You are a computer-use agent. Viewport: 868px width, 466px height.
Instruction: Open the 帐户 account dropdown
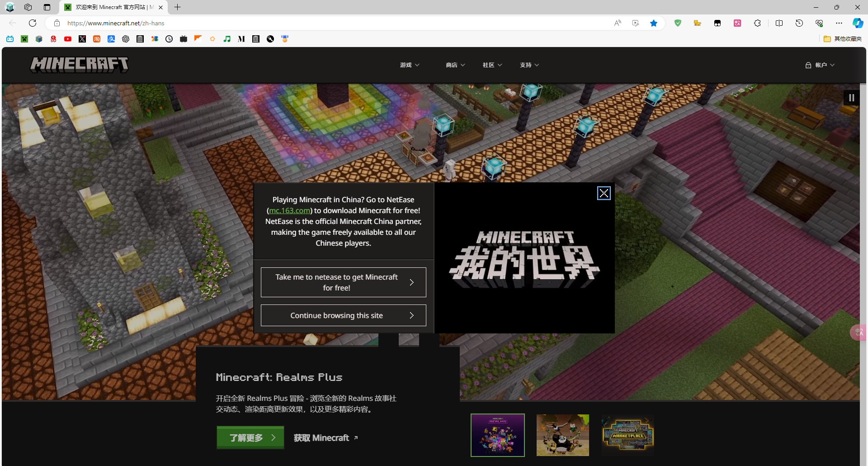pyautogui.click(x=820, y=65)
